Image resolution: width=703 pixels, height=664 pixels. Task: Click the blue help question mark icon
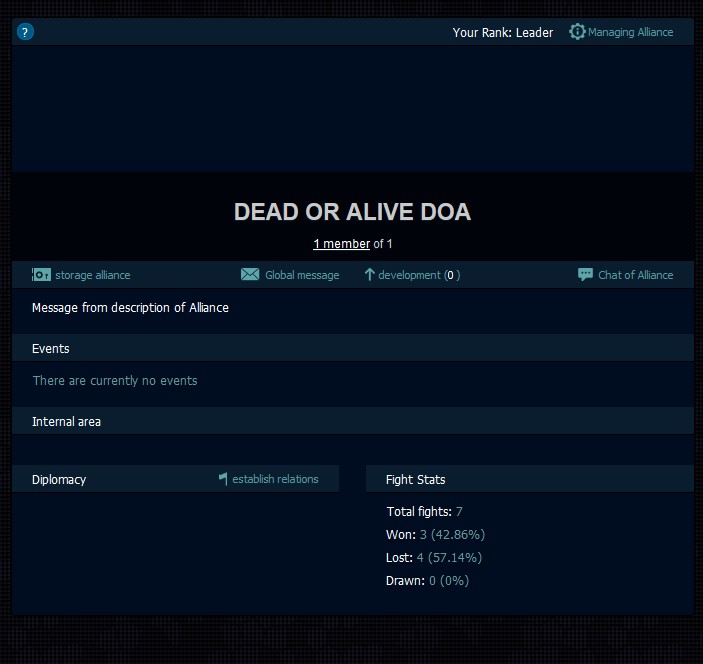pos(26,32)
